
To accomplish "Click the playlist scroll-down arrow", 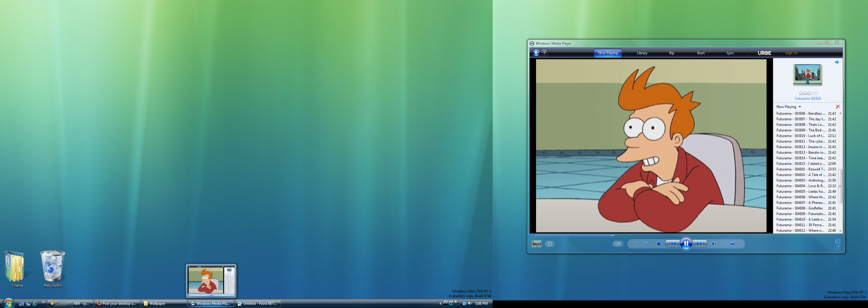I will tap(840, 231).
